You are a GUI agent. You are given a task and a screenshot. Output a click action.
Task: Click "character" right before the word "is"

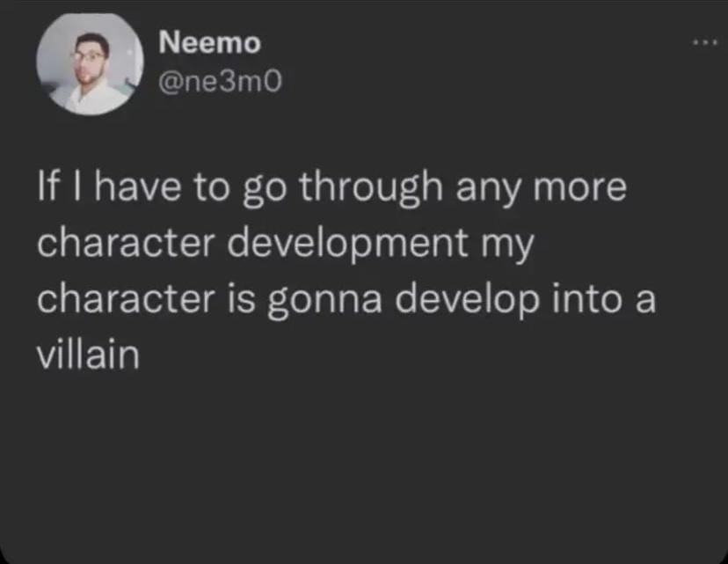[x=130, y=299]
